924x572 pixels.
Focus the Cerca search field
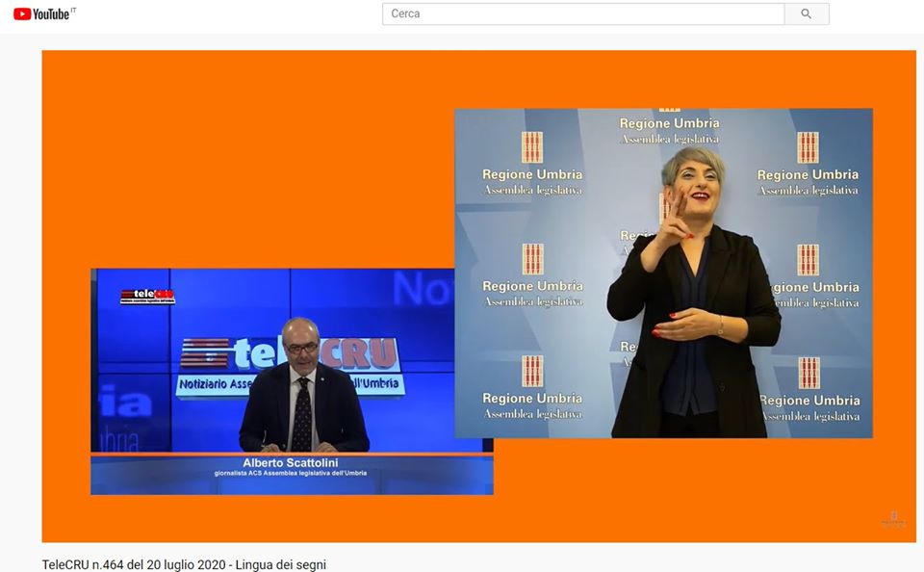583,13
